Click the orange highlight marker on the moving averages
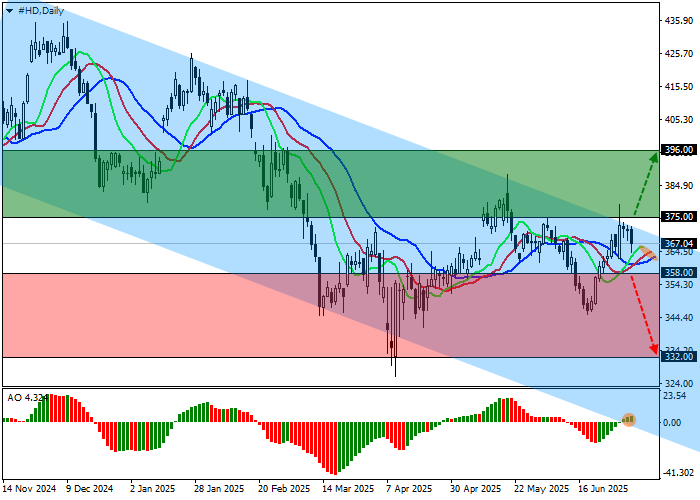The height and width of the screenshot is (500, 700). (x=645, y=252)
